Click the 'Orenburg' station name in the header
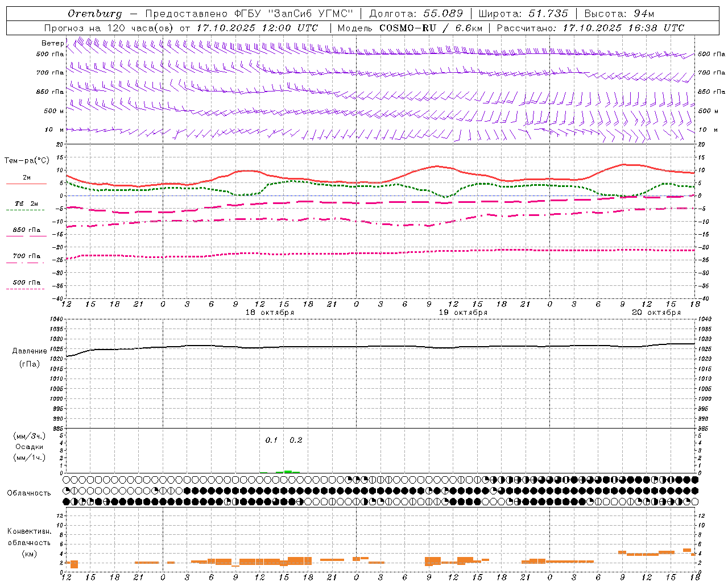This screenshot has width=728, height=582. click(x=94, y=14)
